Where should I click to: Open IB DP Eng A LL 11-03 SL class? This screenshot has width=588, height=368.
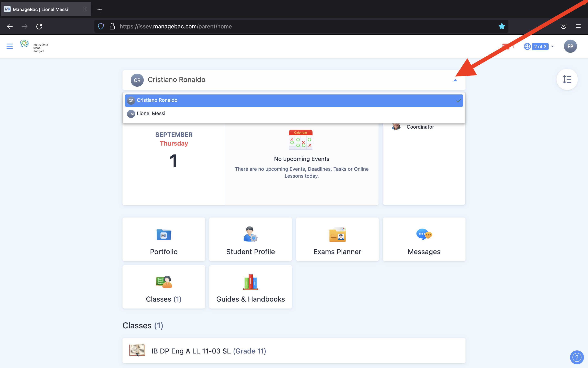[294, 350]
